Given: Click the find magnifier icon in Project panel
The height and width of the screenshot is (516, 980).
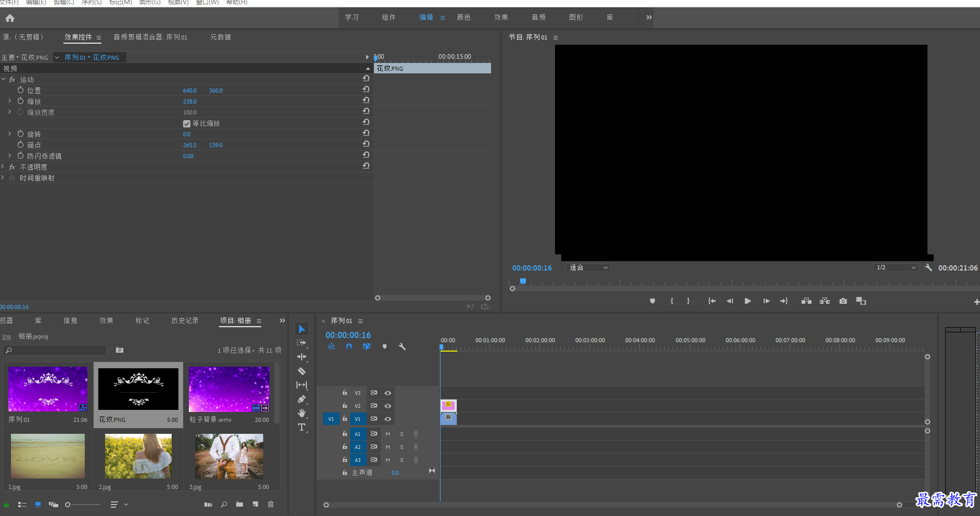Looking at the screenshot, I should pyautogui.click(x=224, y=504).
